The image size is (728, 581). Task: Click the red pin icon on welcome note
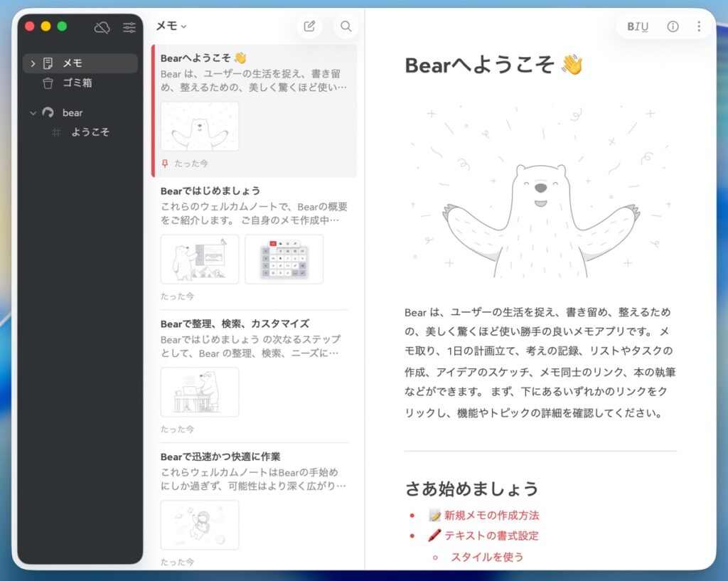pos(165,164)
